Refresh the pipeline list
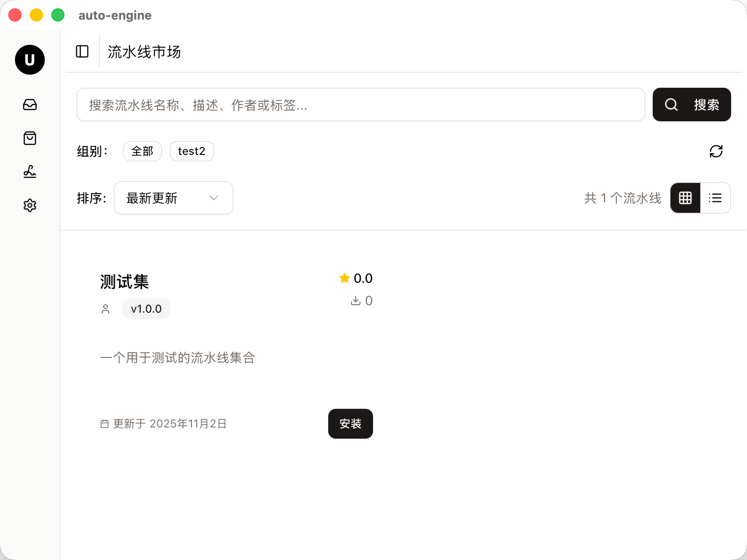 (717, 151)
